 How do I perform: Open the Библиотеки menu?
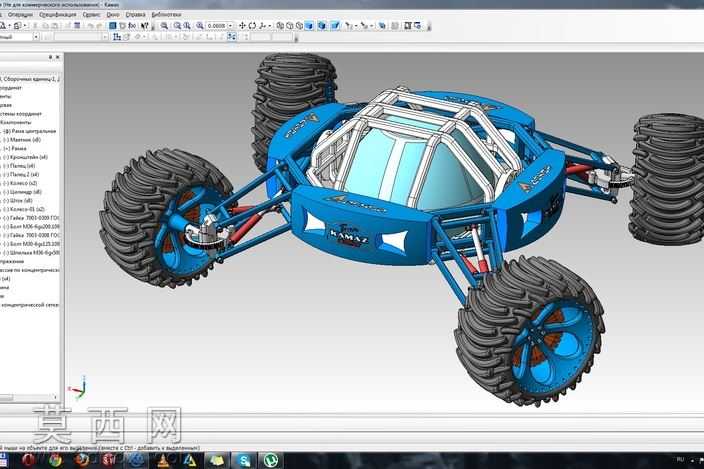pos(166,15)
